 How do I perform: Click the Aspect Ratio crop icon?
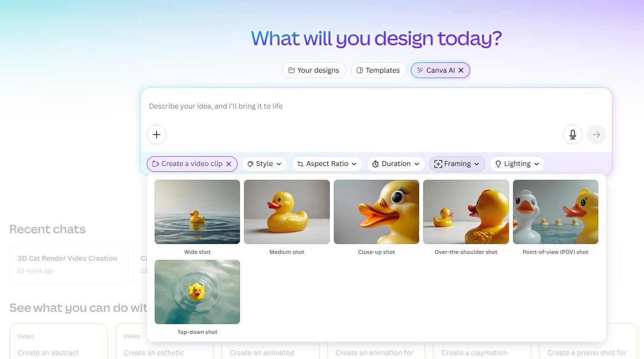(x=300, y=164)
